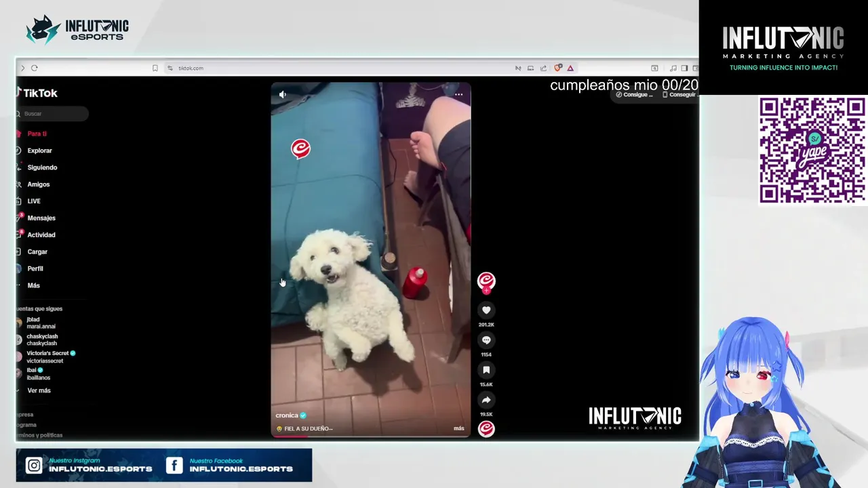Image resolution: width=868 pixels, height=488 pixels.
Task: Open the Siguiendo feed
Action: pyautogui.click(x=42, y=167)
